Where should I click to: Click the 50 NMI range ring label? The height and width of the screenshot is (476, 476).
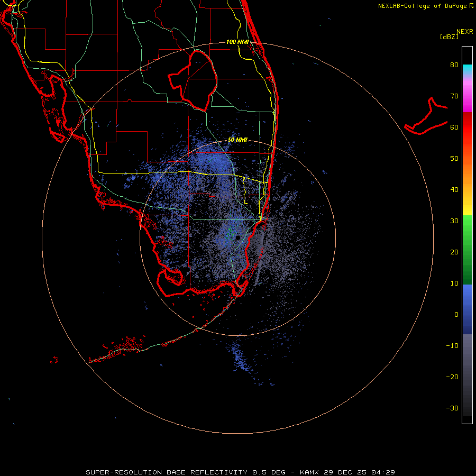coord(237,140)
